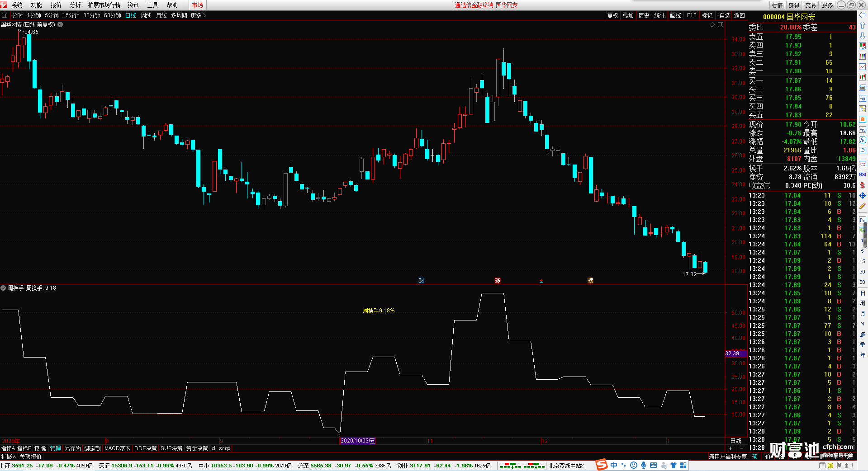868x471 pixels.
Task: Select the MACD基本 indicator tab
Action: [117, 448]
